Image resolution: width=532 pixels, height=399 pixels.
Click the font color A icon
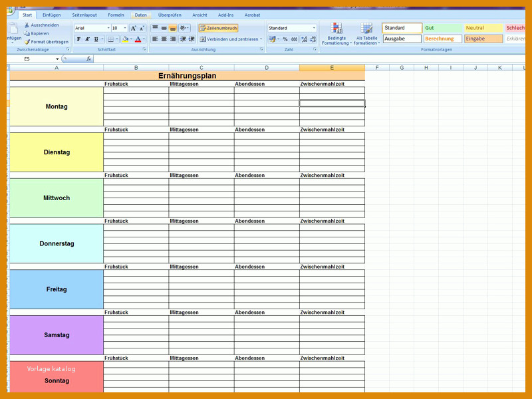tap(138, 39)
